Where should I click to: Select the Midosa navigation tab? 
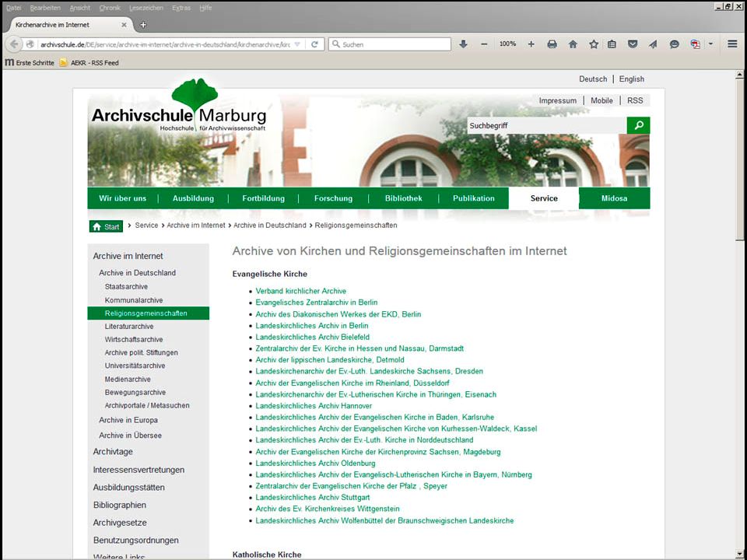coord(615,198)
